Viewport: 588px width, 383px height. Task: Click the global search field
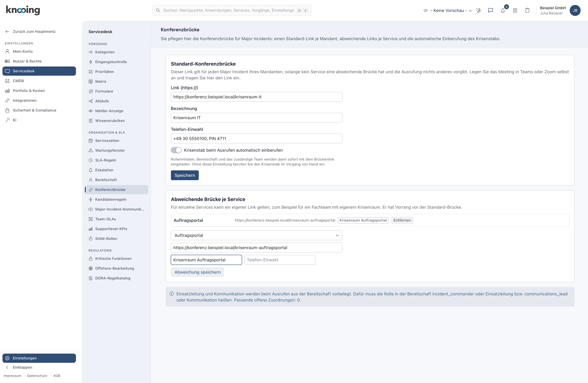click(232, 10)
